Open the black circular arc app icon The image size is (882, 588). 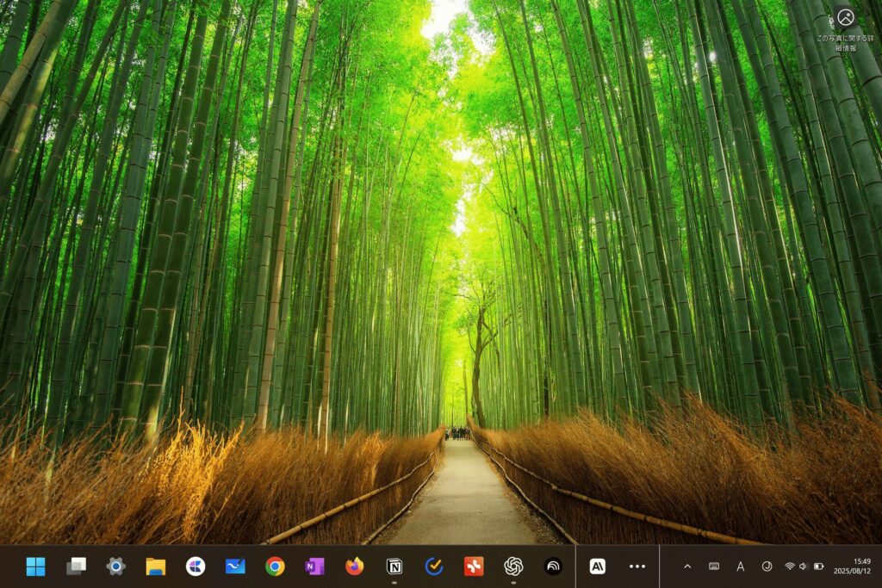click(553, 566)
